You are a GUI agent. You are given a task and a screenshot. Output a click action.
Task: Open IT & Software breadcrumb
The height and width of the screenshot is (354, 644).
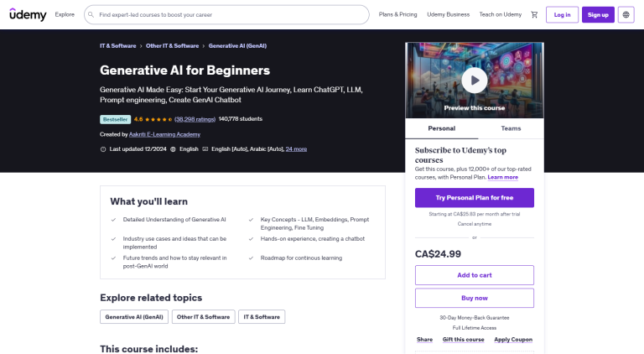tap(118, 46)
